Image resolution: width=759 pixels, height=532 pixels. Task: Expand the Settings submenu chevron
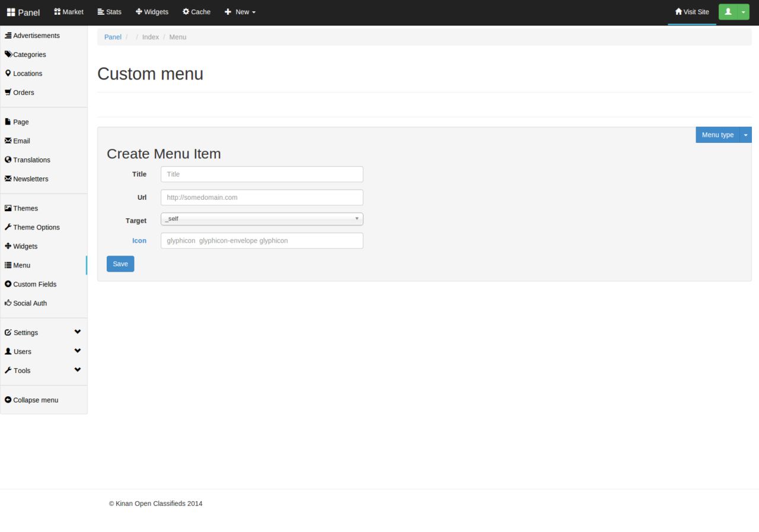pos(78,332)
